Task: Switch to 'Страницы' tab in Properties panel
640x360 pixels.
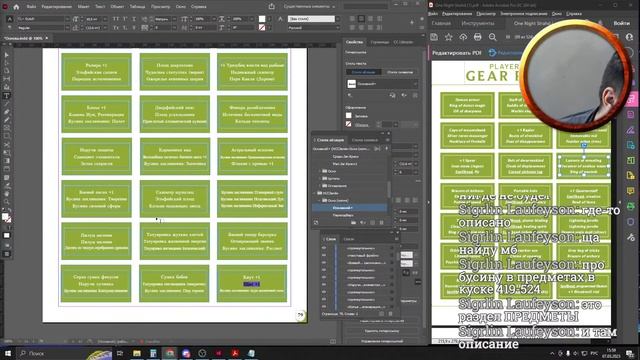Action: point(380,42)
